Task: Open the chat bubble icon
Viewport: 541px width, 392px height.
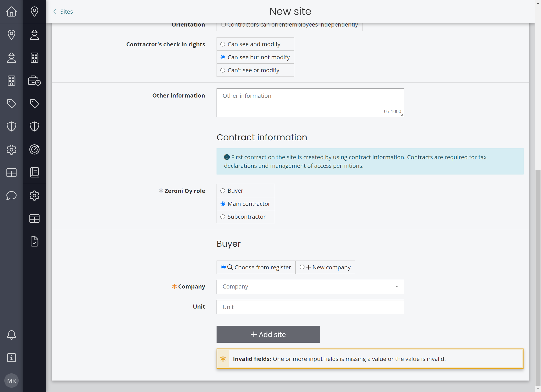Action: click(x=11, y=196)
